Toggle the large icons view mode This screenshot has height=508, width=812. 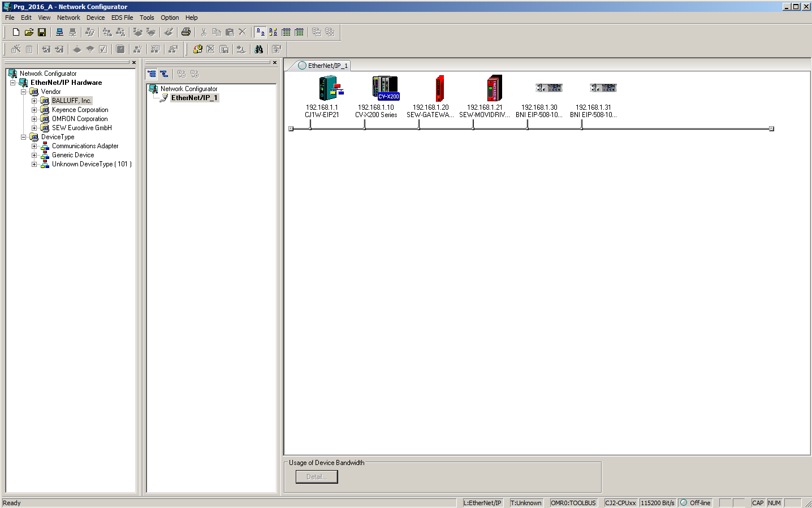[x=260, y=32]
